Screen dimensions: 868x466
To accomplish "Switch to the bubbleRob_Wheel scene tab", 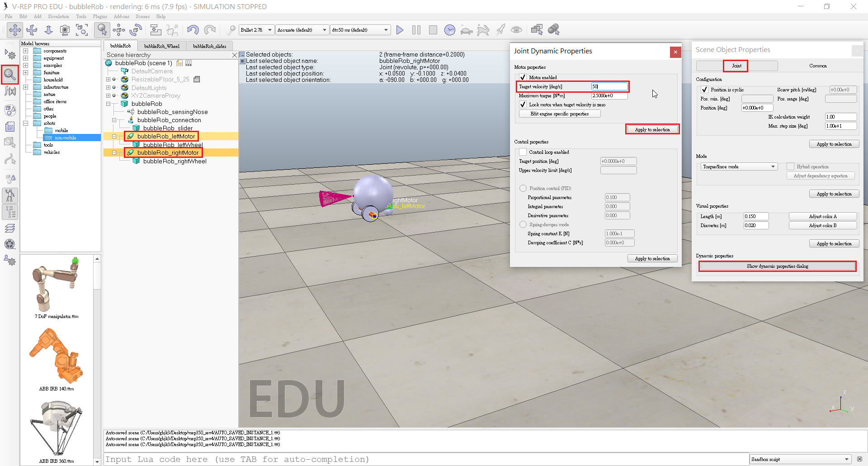I will click(x=162, y=46).
